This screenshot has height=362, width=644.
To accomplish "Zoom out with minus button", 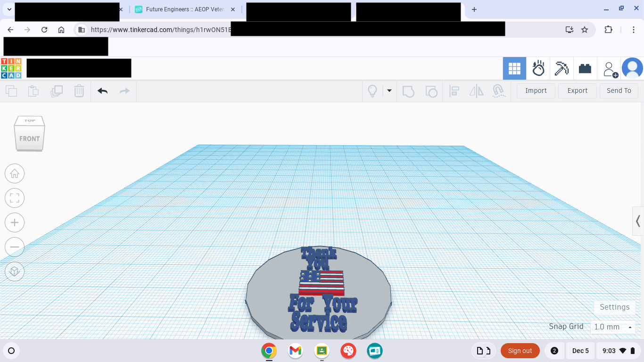I will pyautogui.click(x=15, y=247).
